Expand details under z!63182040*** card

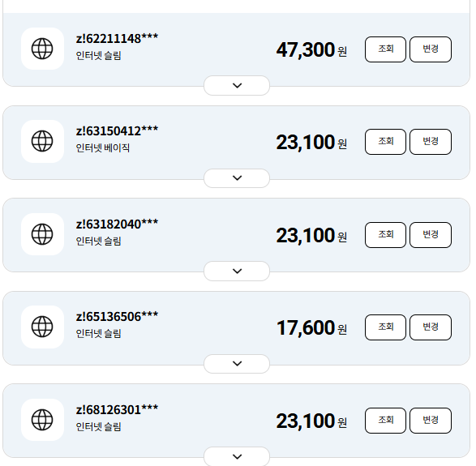[x=237, y=271]
